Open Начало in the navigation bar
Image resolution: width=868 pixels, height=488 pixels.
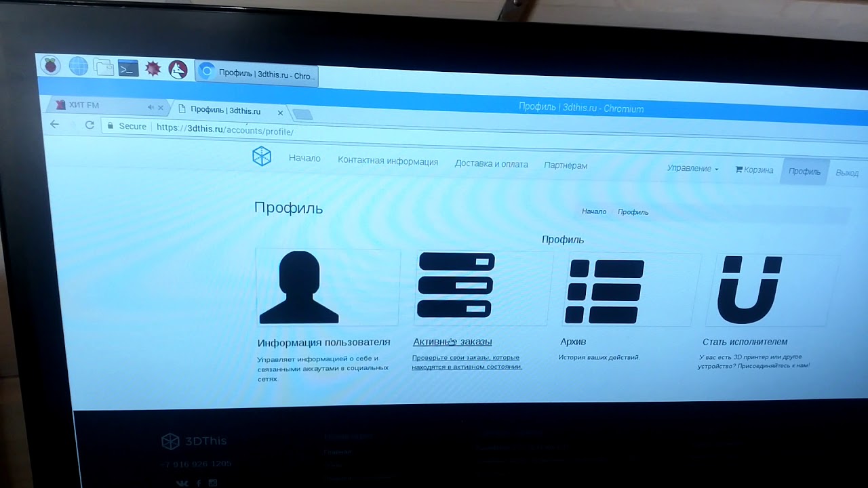tap(304, 158)
